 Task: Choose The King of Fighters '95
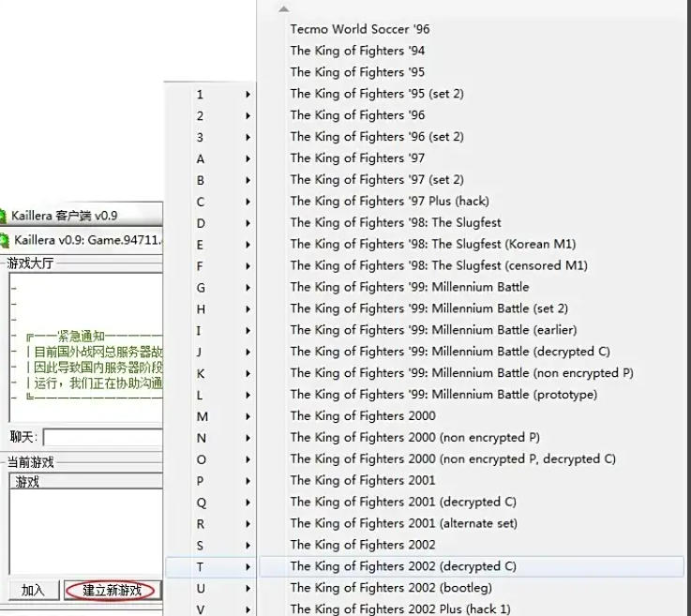click(x=472, y=72)
